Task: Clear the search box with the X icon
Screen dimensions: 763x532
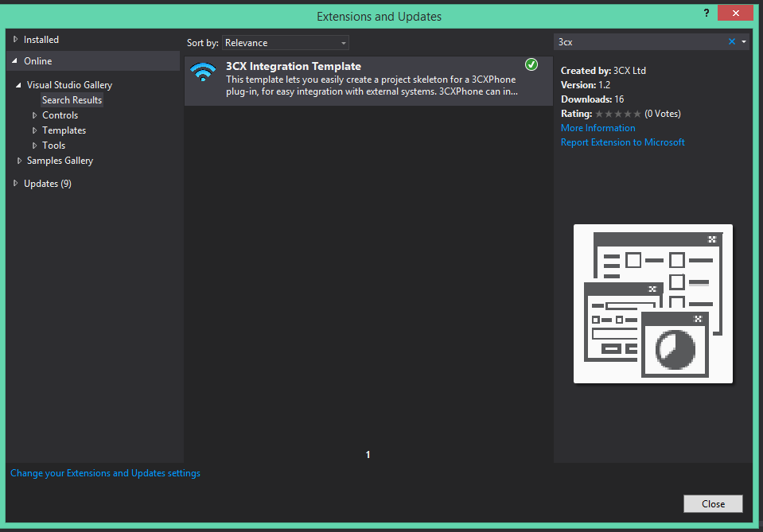Action: (731, 42)
